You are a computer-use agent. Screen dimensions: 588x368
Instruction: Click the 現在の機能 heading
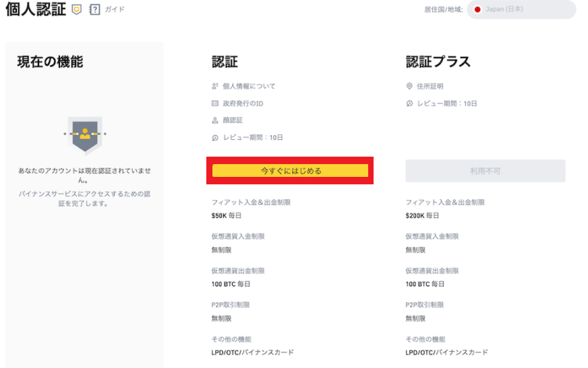click(x=51, y=61)
